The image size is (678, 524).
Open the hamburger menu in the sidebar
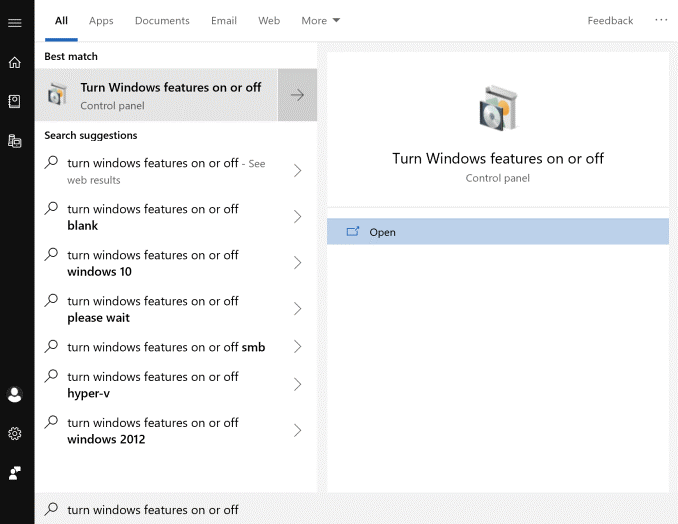[15, 22]
